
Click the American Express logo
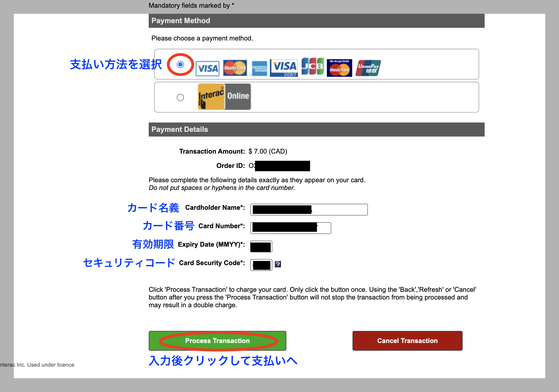pyautogui.click(x=259, y=68)
